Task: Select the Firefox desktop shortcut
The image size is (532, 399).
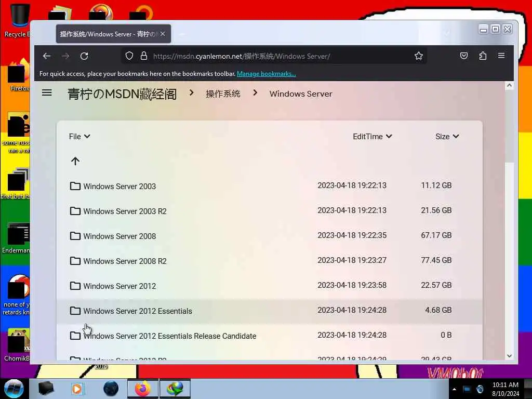Action: 19,75
